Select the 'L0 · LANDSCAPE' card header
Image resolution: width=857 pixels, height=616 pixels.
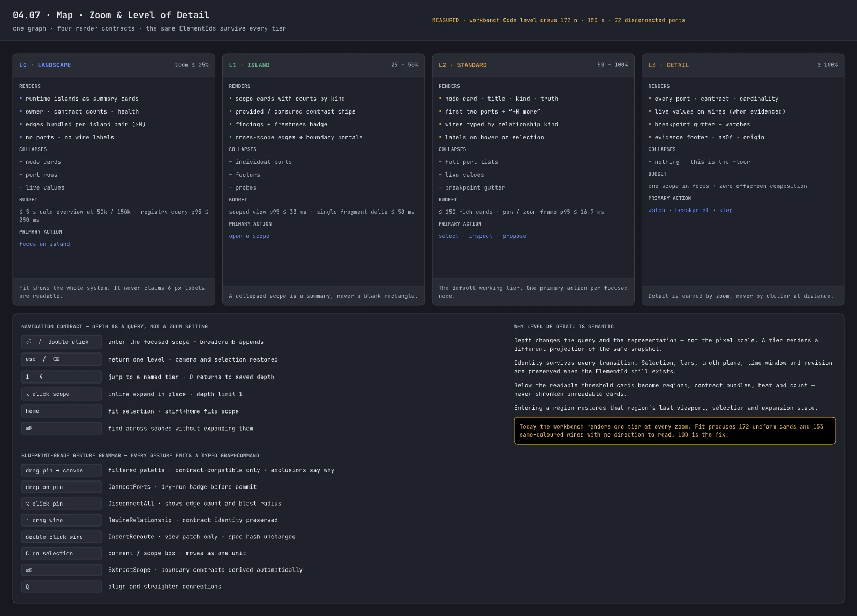click(x=114, y=65)
